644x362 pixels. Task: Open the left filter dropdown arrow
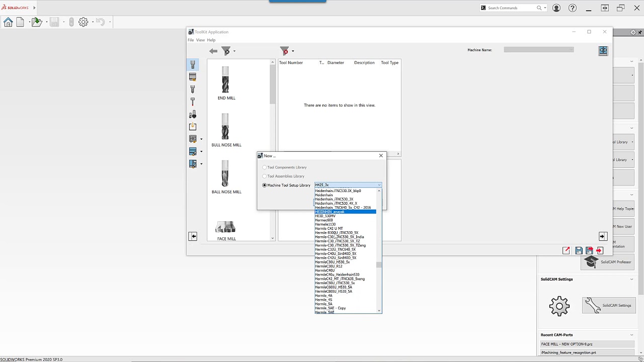click(234, 51)
